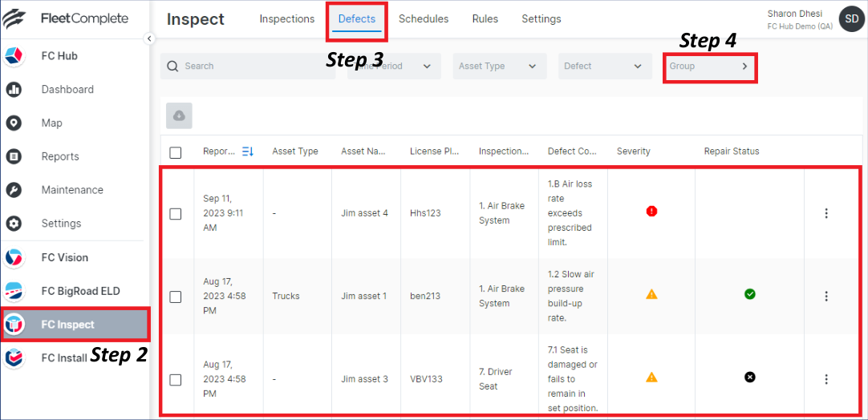The image size is (868, 420).
Task: Open the Schedules tab
Action: click(x=424, y=18)
